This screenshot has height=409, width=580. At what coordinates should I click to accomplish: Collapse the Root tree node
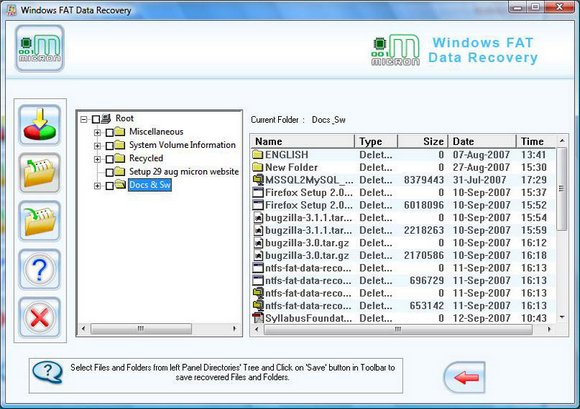click(84, 119)
